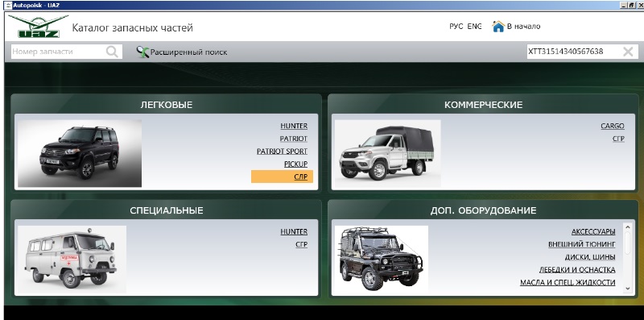Open Расширенный поиск advanced search
This screenshot has height=320, width=644.
182,52
